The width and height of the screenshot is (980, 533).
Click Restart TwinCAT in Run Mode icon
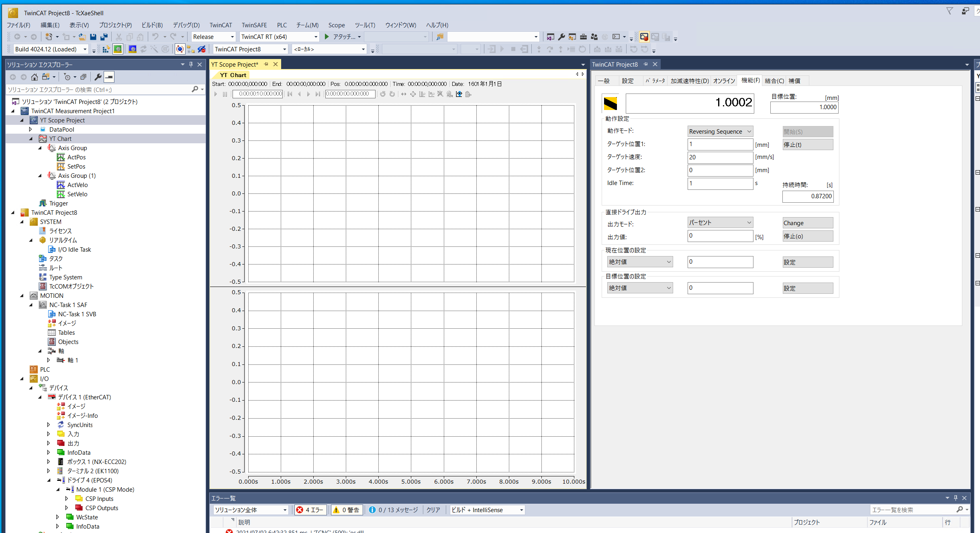[x=118, y=49]
